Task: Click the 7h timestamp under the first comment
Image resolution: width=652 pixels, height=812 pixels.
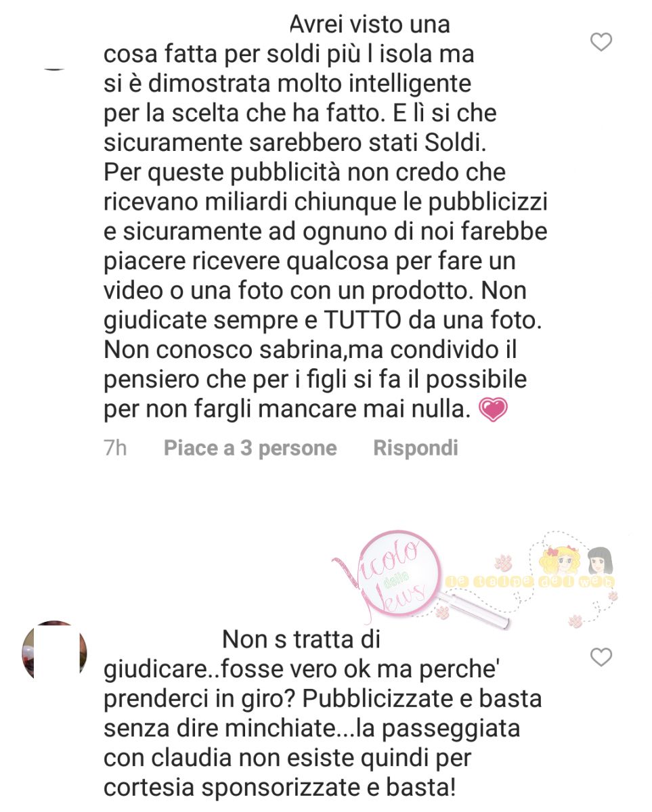Action: pos(115,448)
